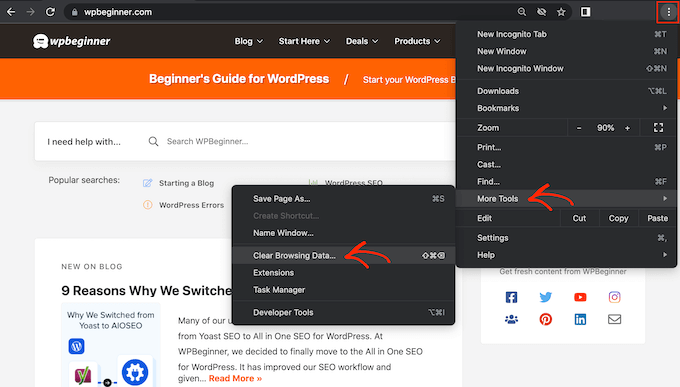Expand the Bookmarks submenu
The image size is (680, 387).
pyautogui.click(x=566, y=108)
